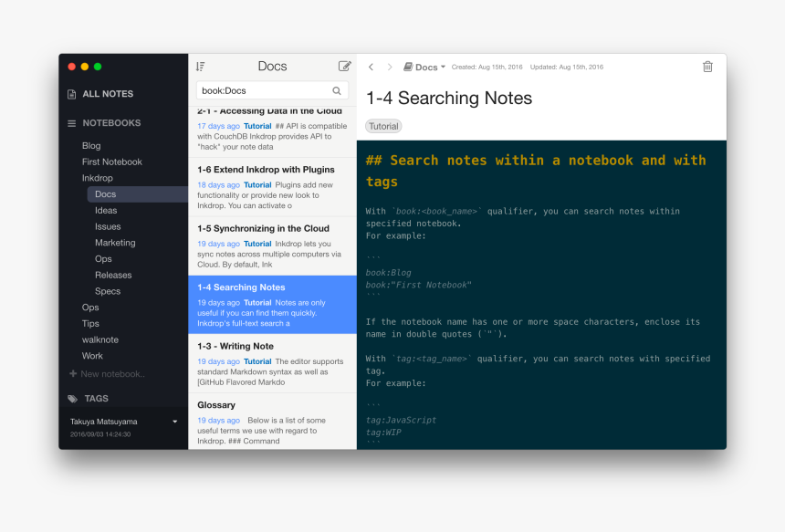Select the Releases sub-notebook
Image resolution: width=785 pixels, height=532 pixels.
pyautogui.click(x=113, y=276)
